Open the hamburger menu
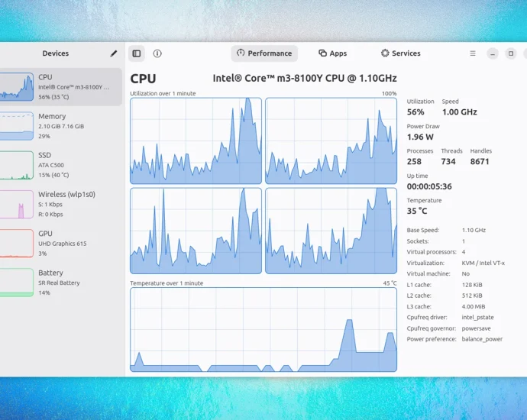Viewport: 527px width, 420px height. pyautogui.click(x=473, y=53)
